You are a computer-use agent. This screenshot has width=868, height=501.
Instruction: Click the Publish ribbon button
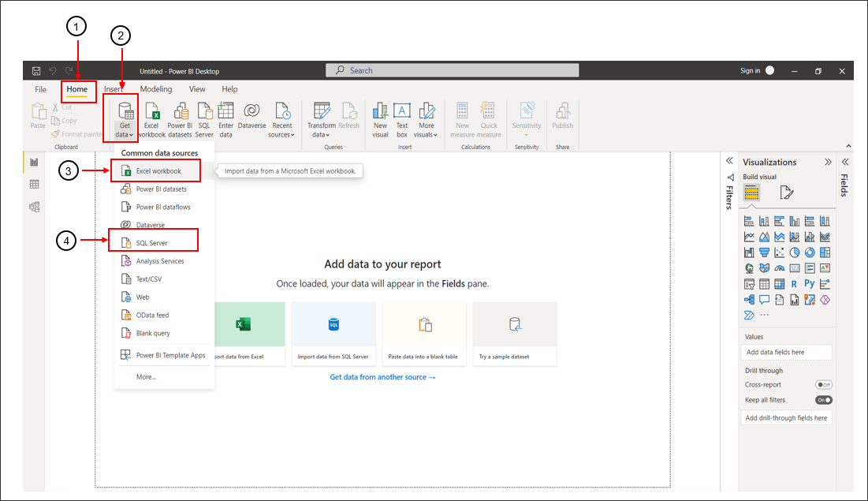point(562,117)
